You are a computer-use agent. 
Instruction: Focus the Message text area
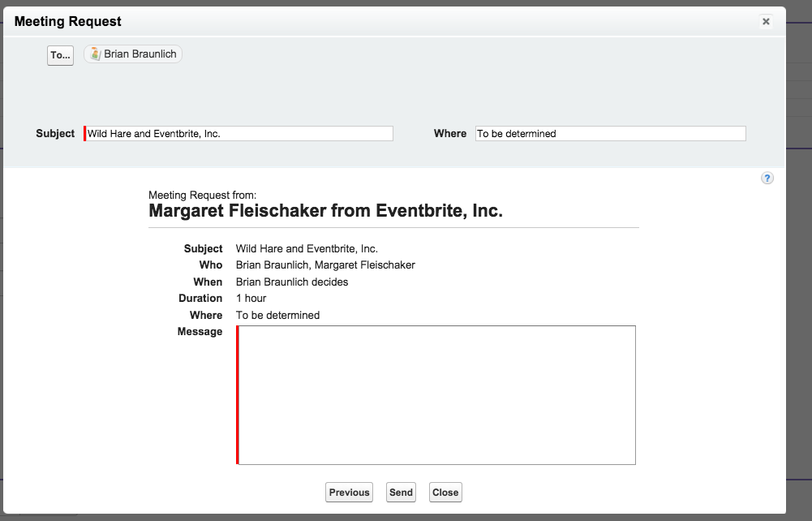coord(436,395)
